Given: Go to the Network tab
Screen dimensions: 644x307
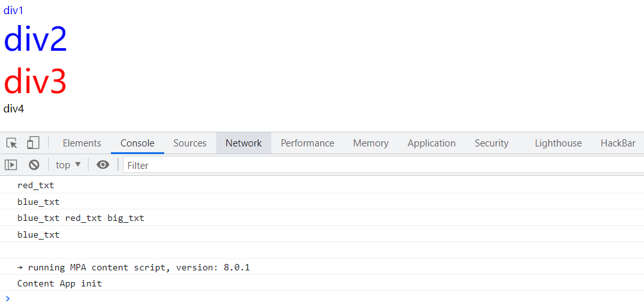Looking at the screenshot, I should pyautogui.click(x=244, y=143).
